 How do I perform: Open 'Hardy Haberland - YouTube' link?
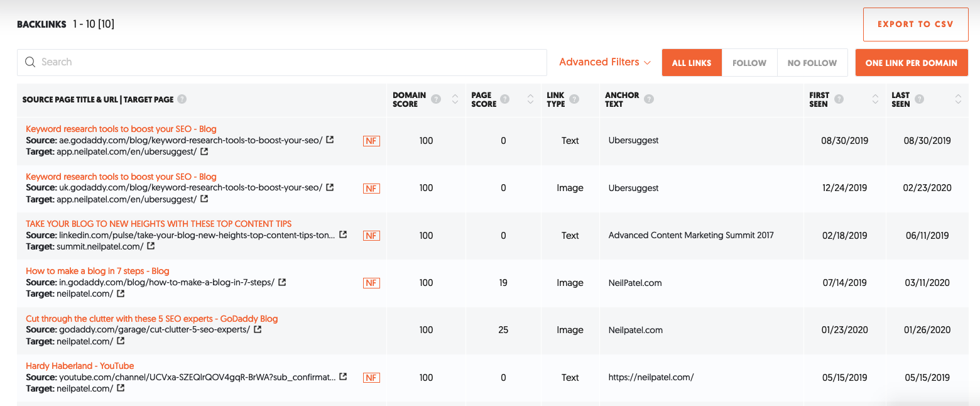pos(80,366)
